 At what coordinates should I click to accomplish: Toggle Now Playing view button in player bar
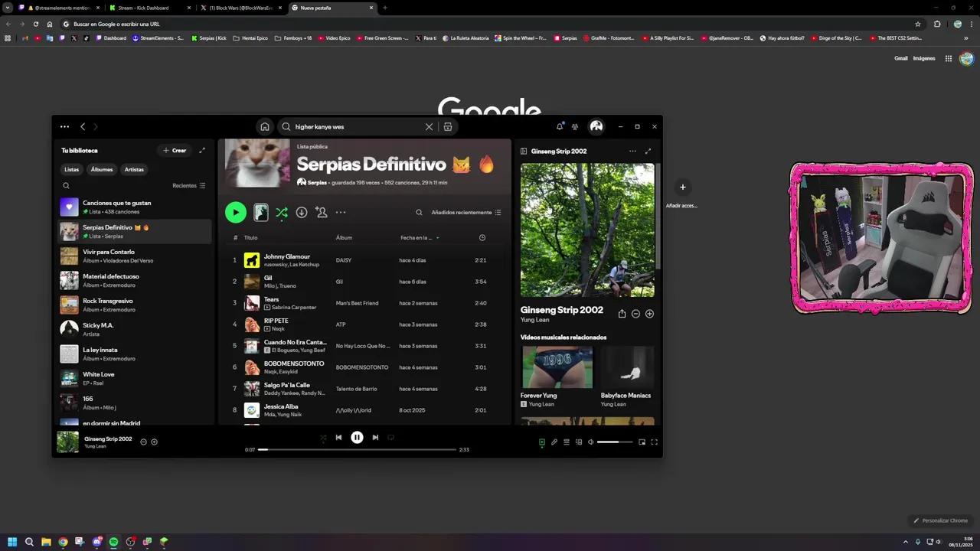pyautogui.click(x=542, y=442)
